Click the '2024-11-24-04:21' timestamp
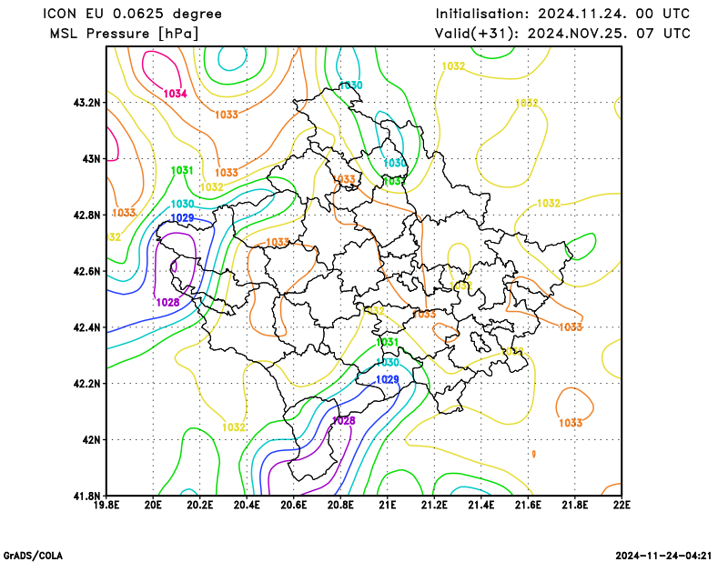This screenshot has height=562, width=728. pos(663,556)
